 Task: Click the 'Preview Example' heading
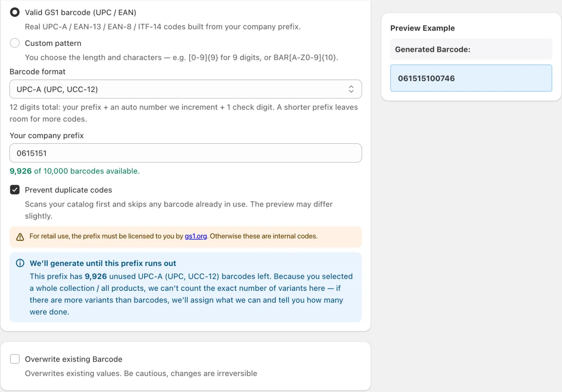click(x=422, y=28)
